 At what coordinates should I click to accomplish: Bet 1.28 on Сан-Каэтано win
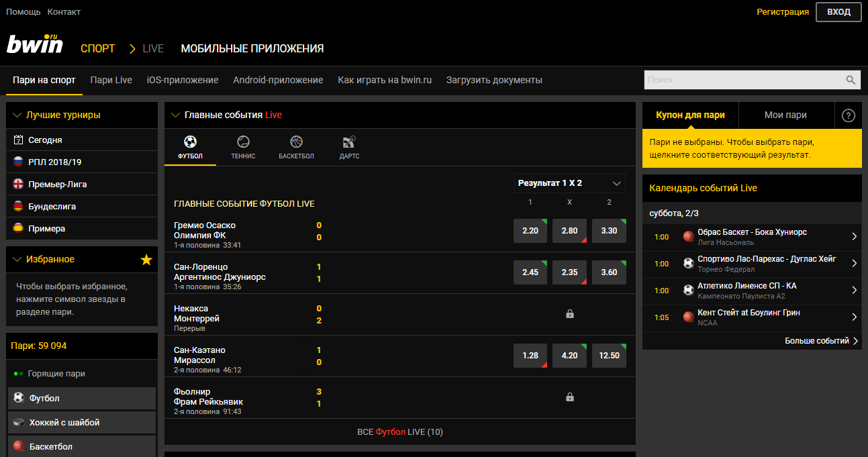point(530,356)
